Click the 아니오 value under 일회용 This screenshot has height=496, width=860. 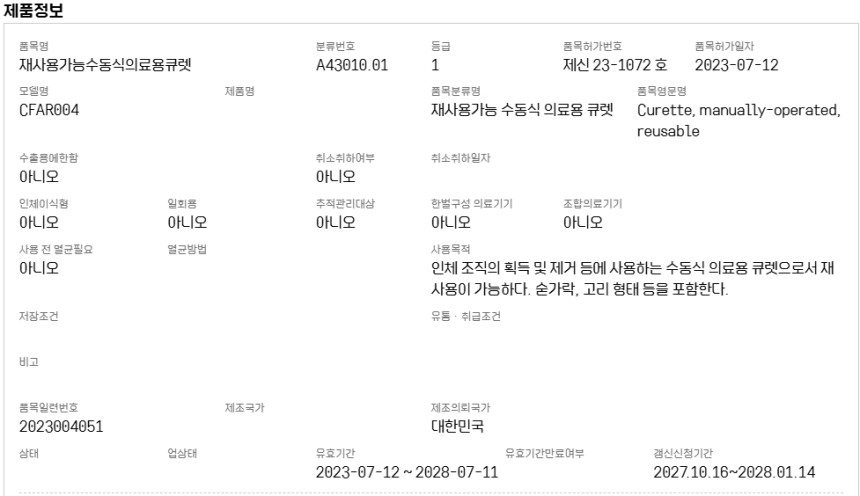pyautogui.click(x=187, y=222)
